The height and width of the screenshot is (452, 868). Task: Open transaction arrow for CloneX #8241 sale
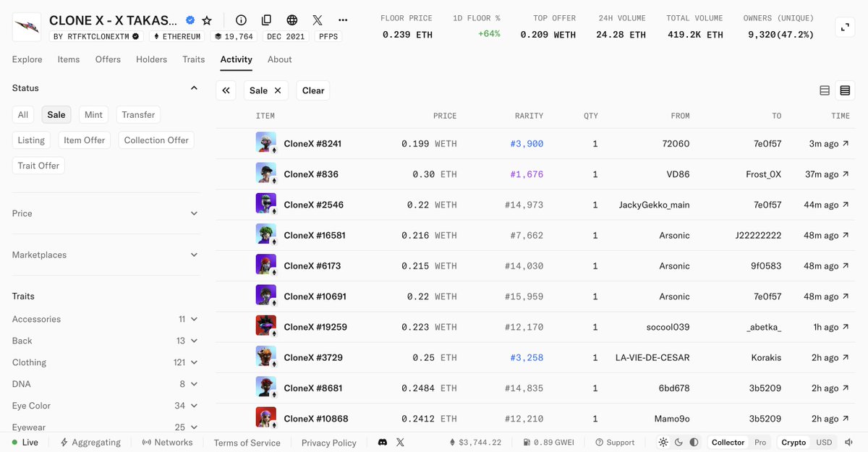[846, 144]
